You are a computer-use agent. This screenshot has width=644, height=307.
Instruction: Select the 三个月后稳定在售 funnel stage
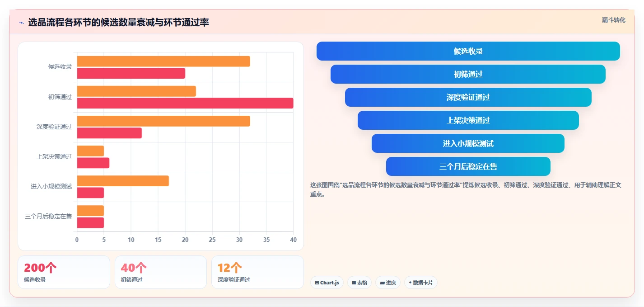tap(468, 166)
